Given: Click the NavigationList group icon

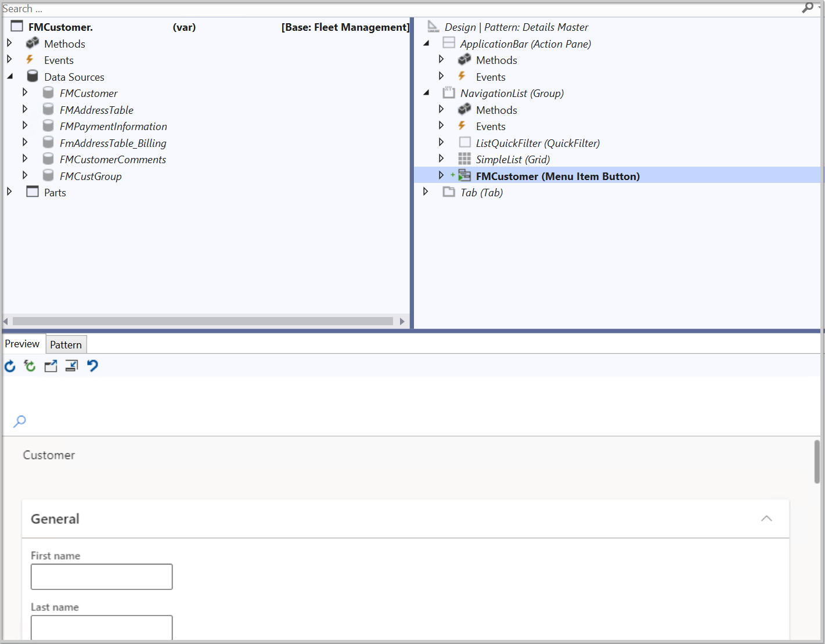Looking at the screenshot, I should point(449,93).
